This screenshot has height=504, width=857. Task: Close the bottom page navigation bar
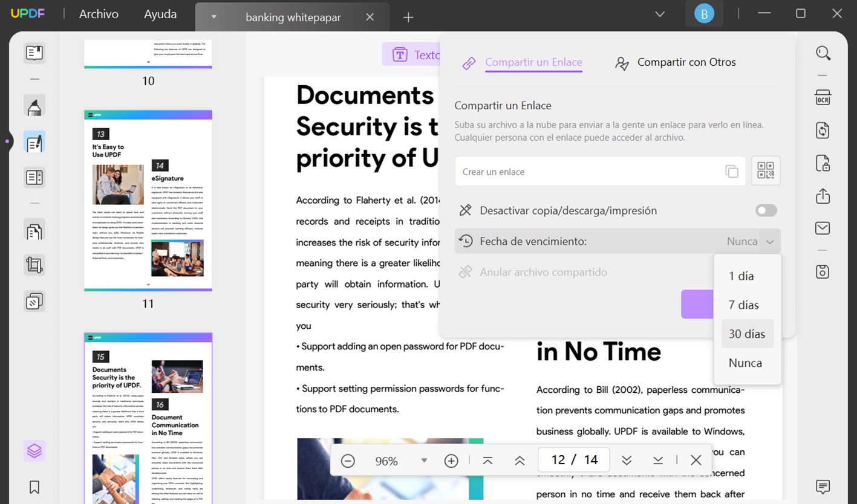point(696,460)
